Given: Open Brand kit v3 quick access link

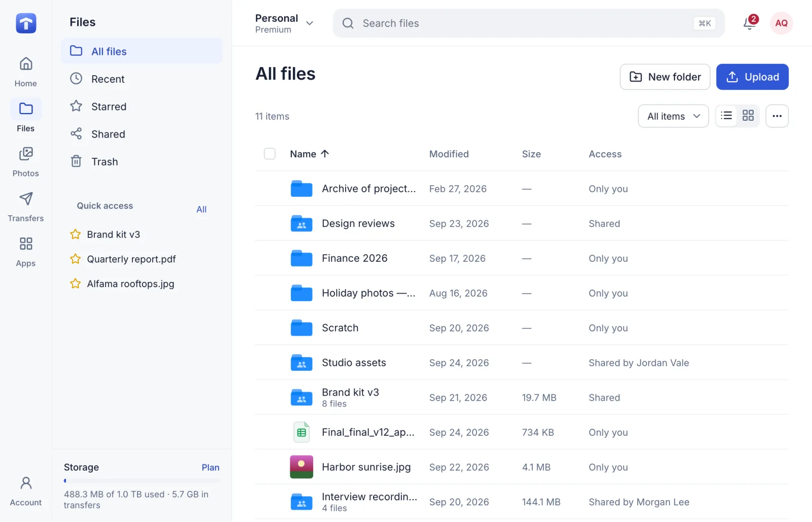Looking at the screenshot, I should point(113,234).
